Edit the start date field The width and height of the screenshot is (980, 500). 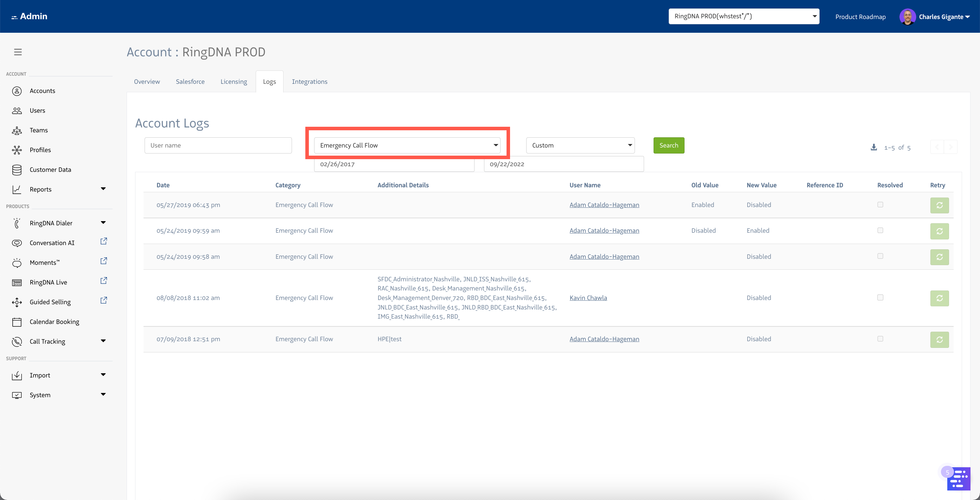tap(394, 164)
